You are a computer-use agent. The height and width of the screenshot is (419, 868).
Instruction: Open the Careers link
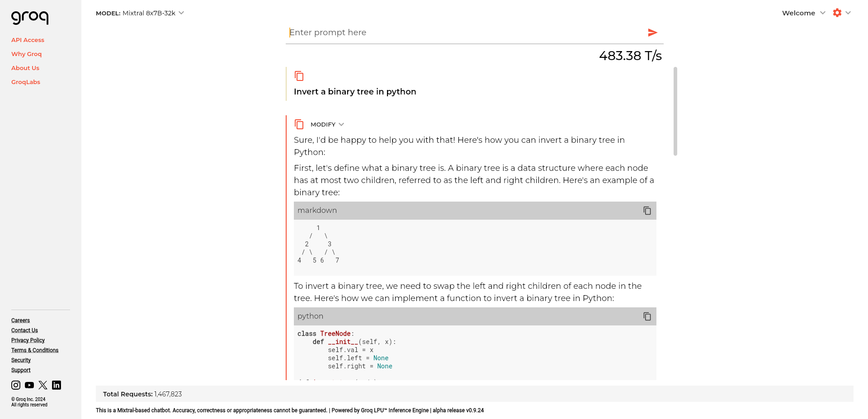coord(20,320)
